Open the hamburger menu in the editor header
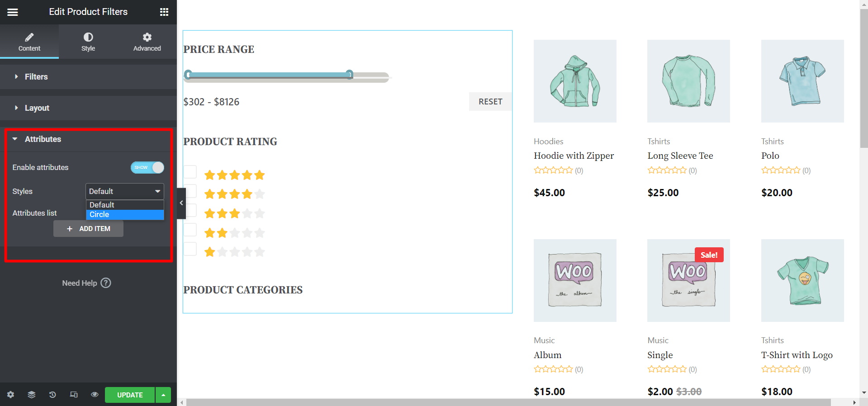 pos(13,12)
